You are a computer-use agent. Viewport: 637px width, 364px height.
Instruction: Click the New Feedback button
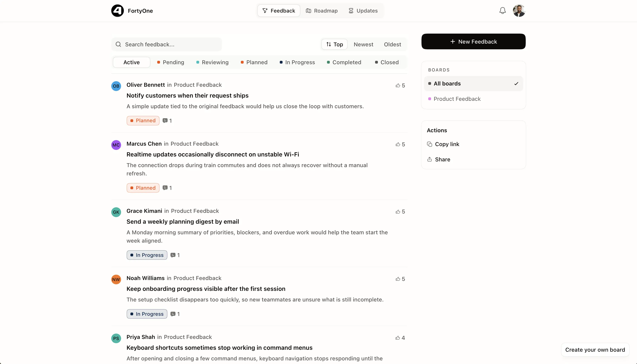[x=473, y=41]
